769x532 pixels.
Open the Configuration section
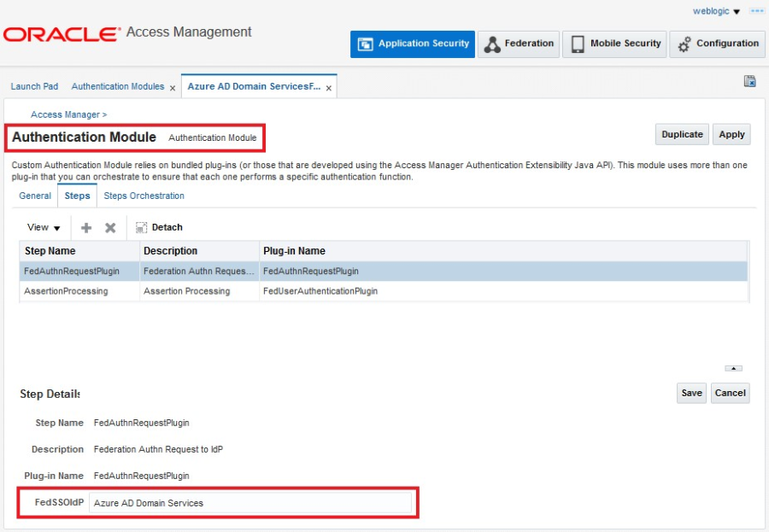718,44
